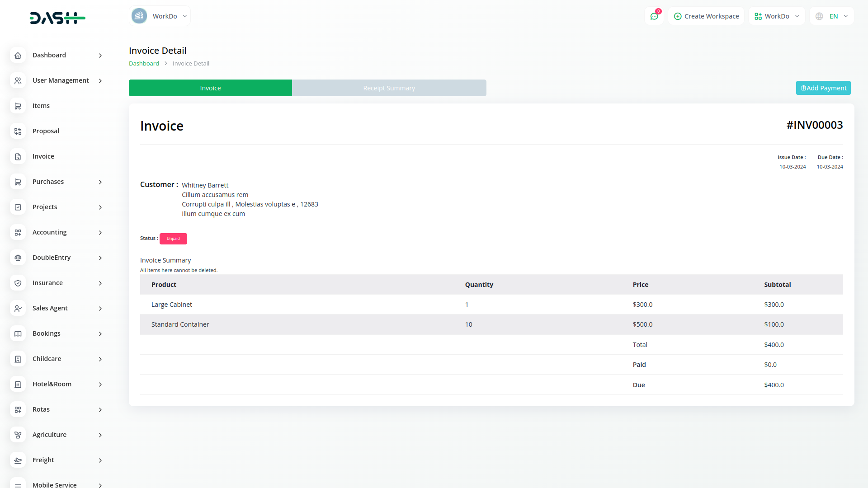Image resolution: width=868 pixels, height=488 pixels.
Task: Select the Invoice tab
Action: [210, 88]
